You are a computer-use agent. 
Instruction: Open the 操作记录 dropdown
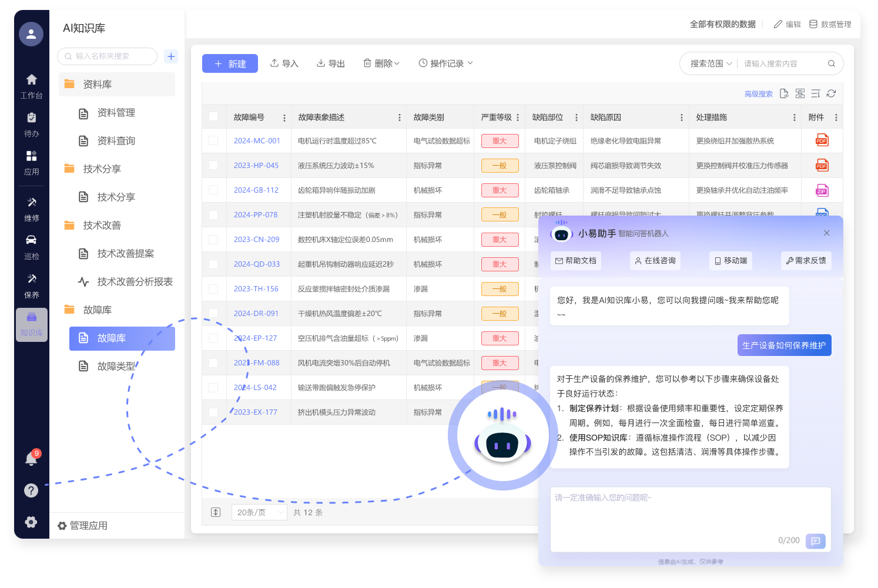click(x=445, y=63)
